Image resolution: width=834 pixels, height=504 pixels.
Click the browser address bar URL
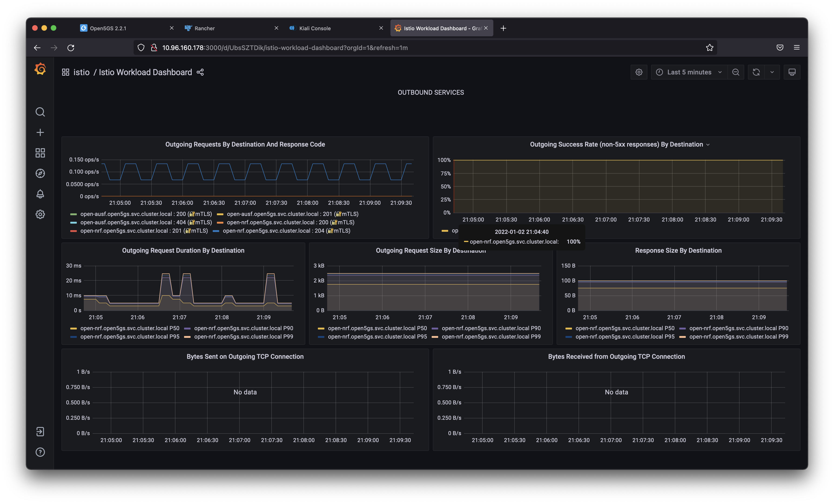[285, 48]
